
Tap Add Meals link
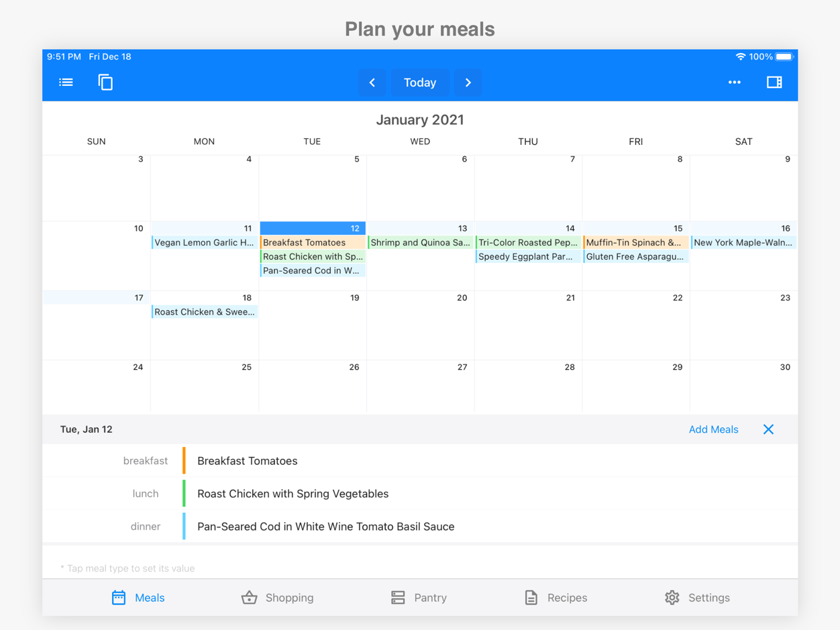(713, 429)
